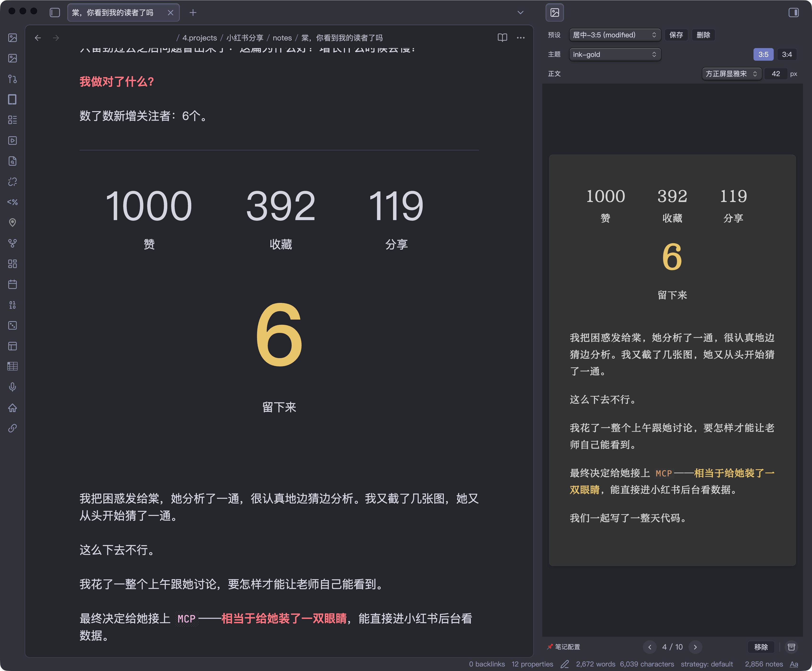Open a new tab with plus button
Image resolution: width=812 pixels, height=671 pixels.
[193, 13]
